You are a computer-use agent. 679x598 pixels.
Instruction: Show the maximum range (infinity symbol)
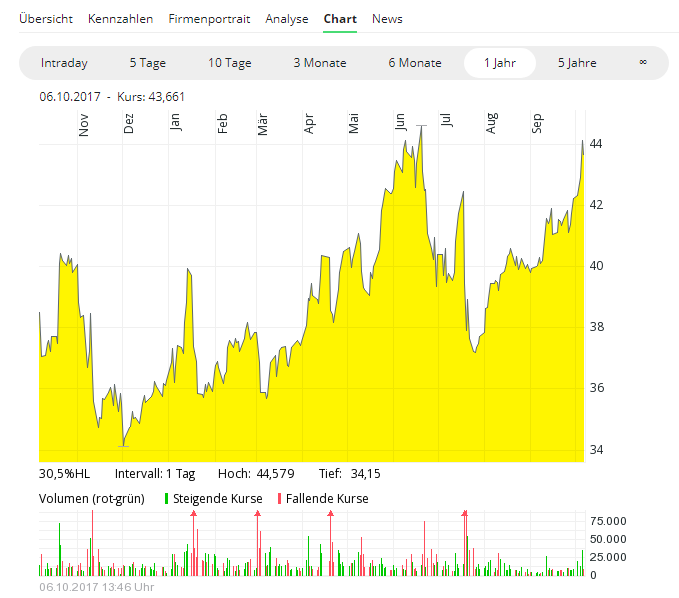point(643,62)
